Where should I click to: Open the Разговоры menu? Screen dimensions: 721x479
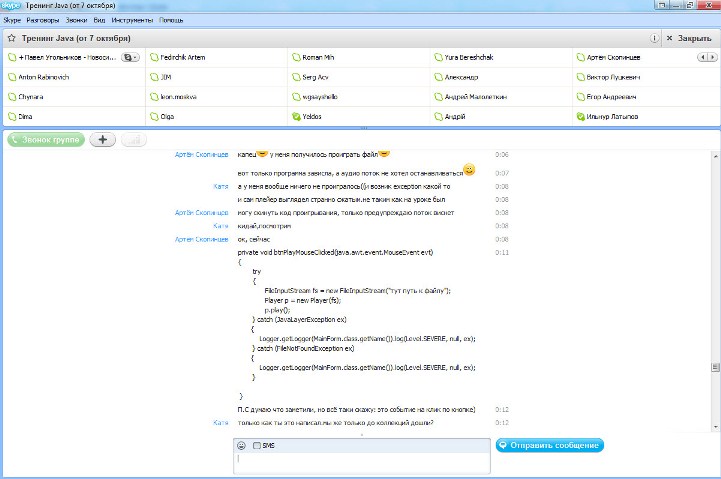pos(43,20)
